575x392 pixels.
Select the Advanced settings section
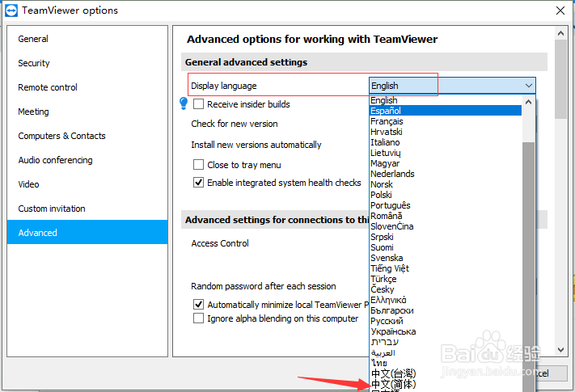87,232
